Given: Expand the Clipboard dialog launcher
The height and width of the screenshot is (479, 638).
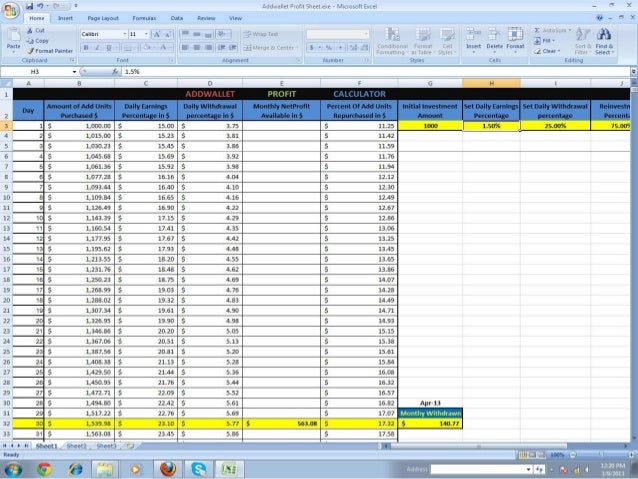Looking at the screenshot, I should tap(72, 60).
